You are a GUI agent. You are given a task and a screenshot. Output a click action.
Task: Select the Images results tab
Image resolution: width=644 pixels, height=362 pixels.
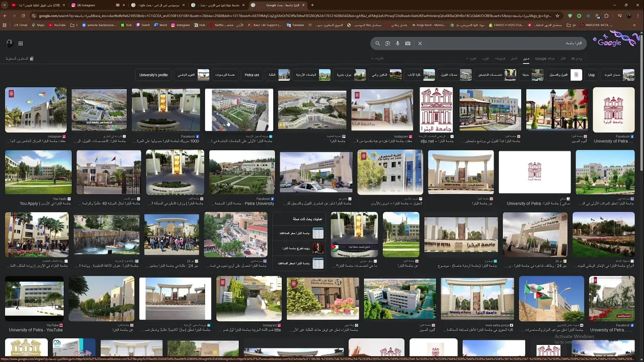point(526,59)
